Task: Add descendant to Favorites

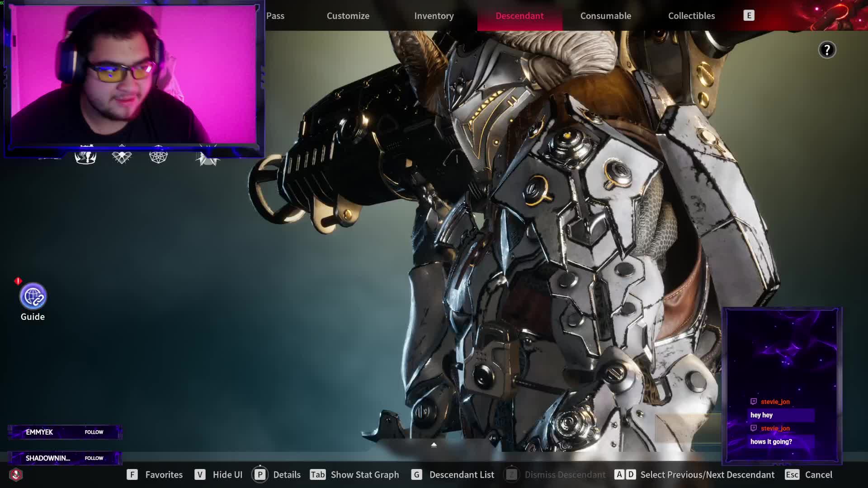Action: tap(155, 474)
